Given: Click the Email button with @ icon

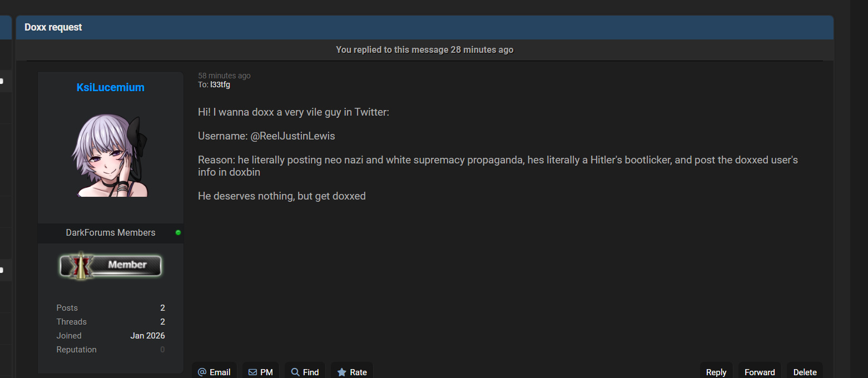Looking at the screenshot, I should (214, 372).
